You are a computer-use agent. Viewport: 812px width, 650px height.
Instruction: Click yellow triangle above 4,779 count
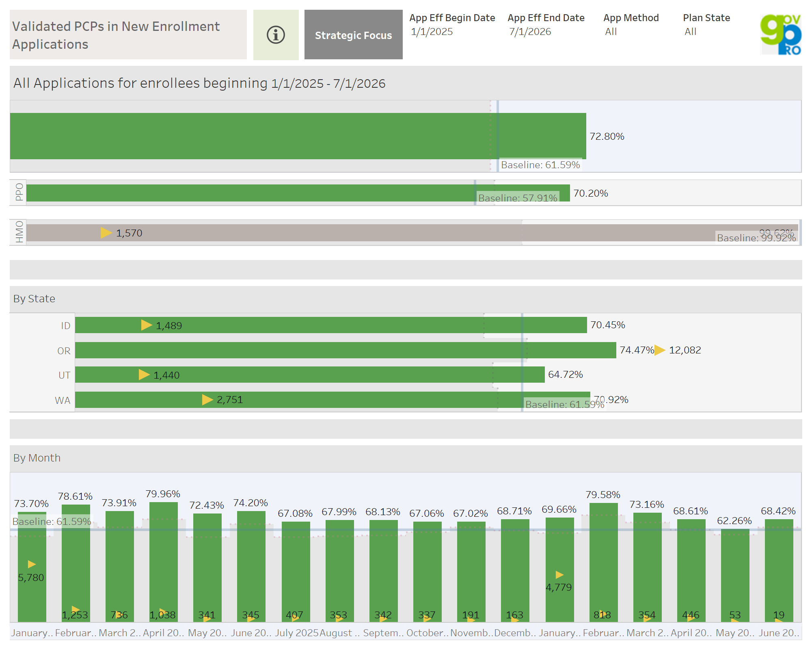point(559,574)
